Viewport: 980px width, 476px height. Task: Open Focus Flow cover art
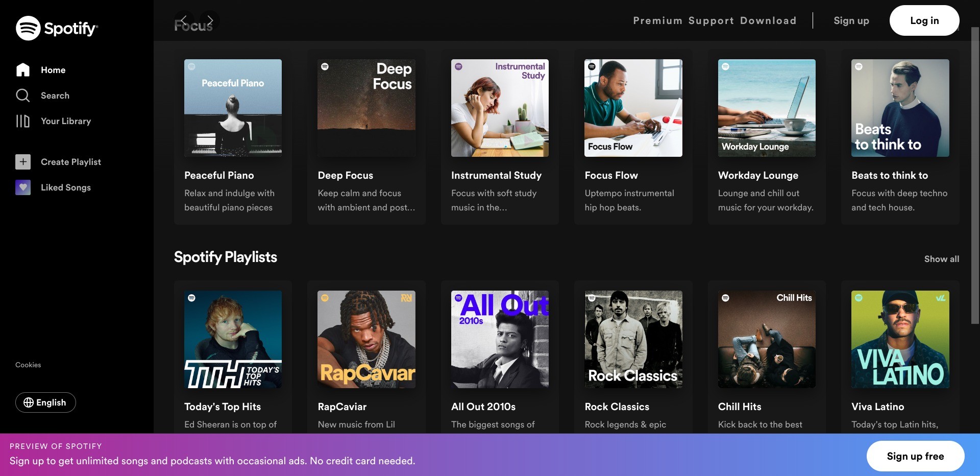coord(633,108)
